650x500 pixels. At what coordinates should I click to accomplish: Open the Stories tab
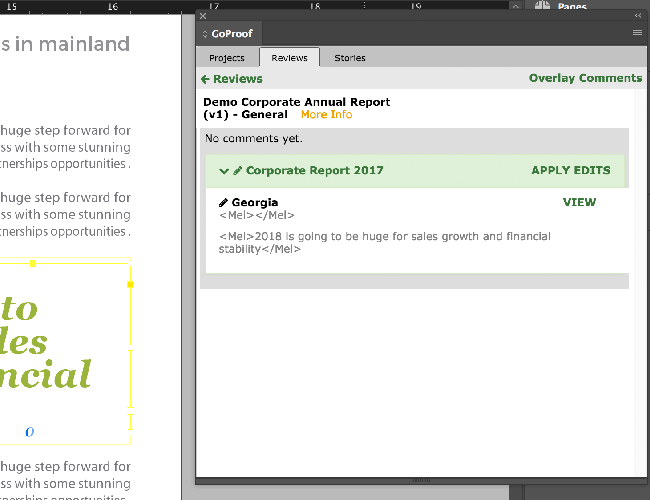(350, 58)
